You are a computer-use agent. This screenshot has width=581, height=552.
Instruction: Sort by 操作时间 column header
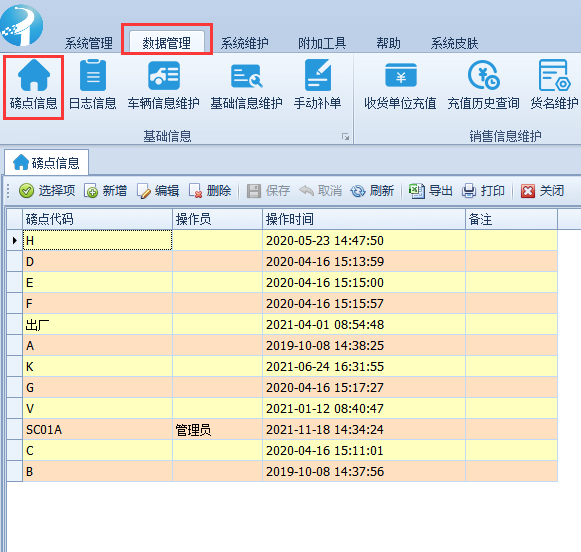click(x=364, y=219)
